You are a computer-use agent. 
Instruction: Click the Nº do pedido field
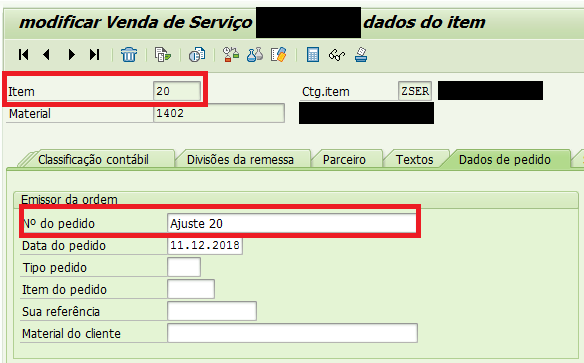[x=292, y=223]
